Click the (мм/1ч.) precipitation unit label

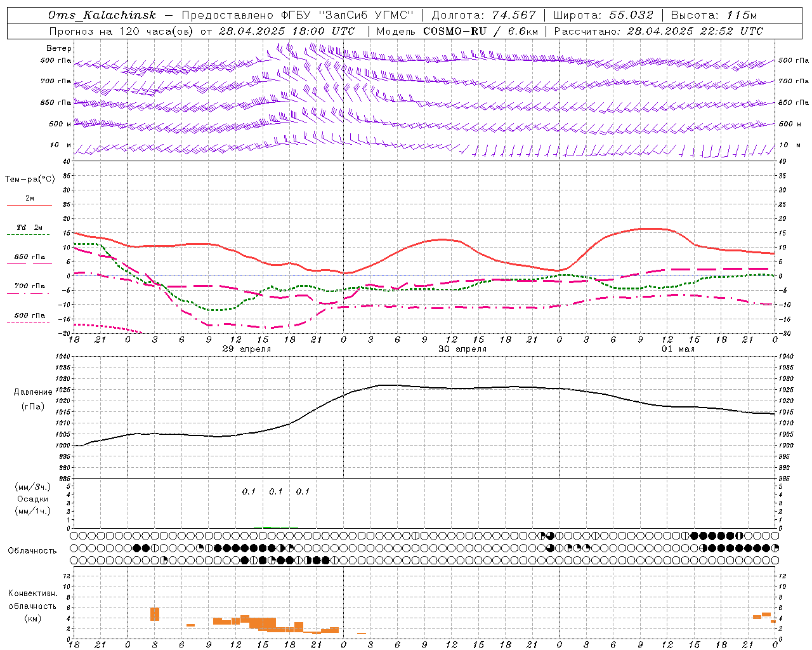(x=33, y=511)
